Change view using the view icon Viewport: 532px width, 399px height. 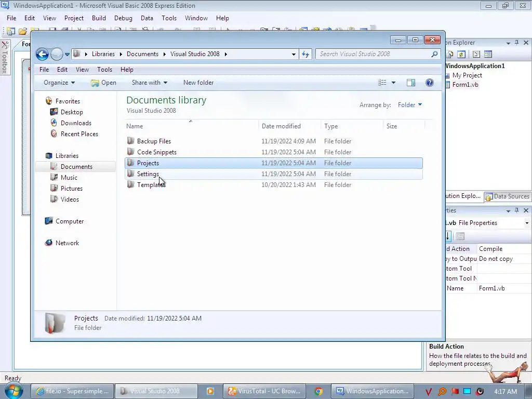pyautogui.click(x=382, y=83)
